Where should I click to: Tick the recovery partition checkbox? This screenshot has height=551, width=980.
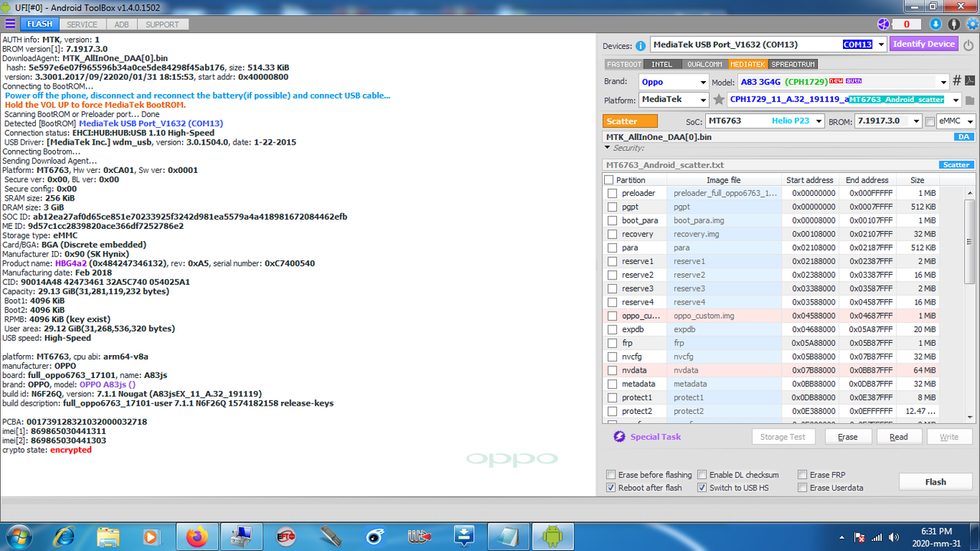click(x=612, y=234)
